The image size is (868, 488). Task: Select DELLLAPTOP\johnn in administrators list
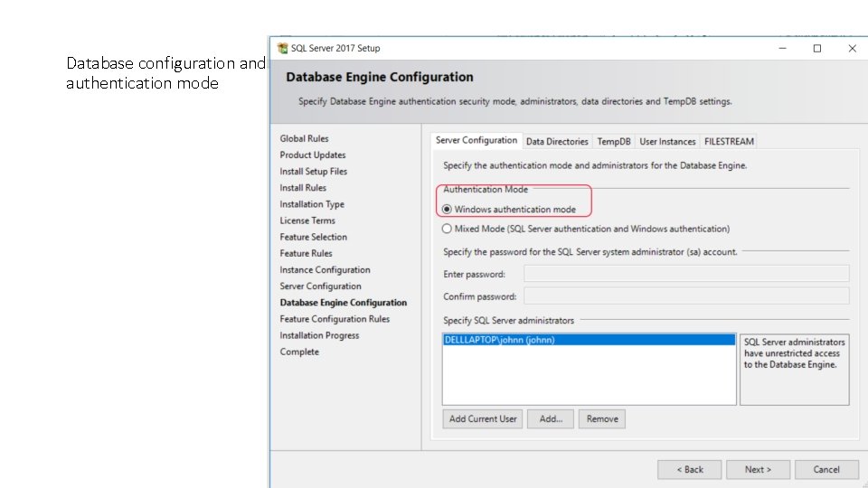499,340
